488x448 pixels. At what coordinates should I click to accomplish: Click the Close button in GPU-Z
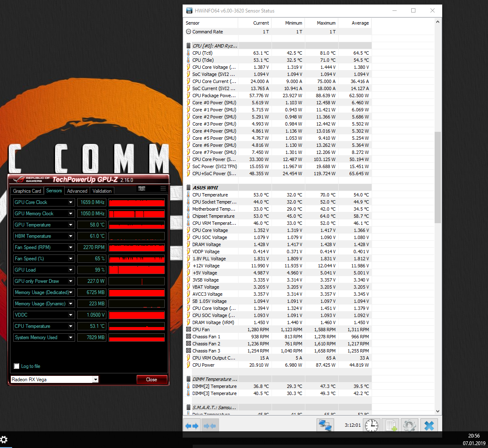151,380
